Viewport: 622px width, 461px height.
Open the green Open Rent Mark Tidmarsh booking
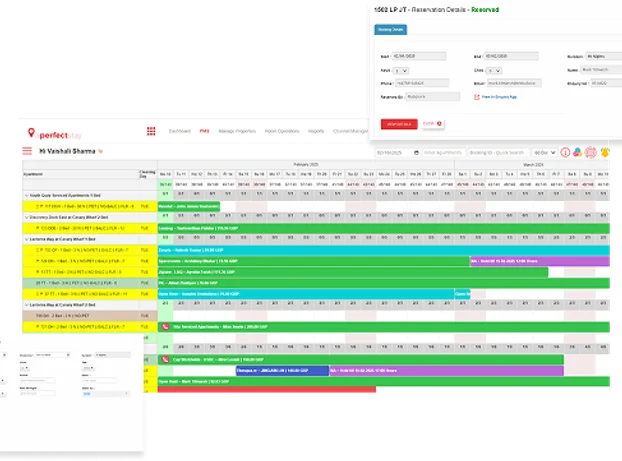(x=384, y=382)
